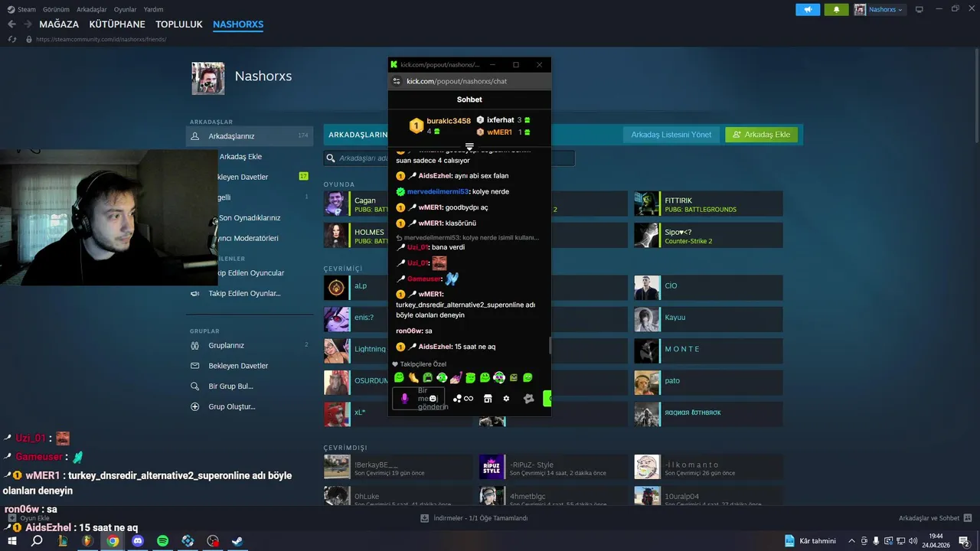Click Arkadaş Listesini Yönet button
Viewport: 980px width, 551px height.
click(x=671, y=135)
